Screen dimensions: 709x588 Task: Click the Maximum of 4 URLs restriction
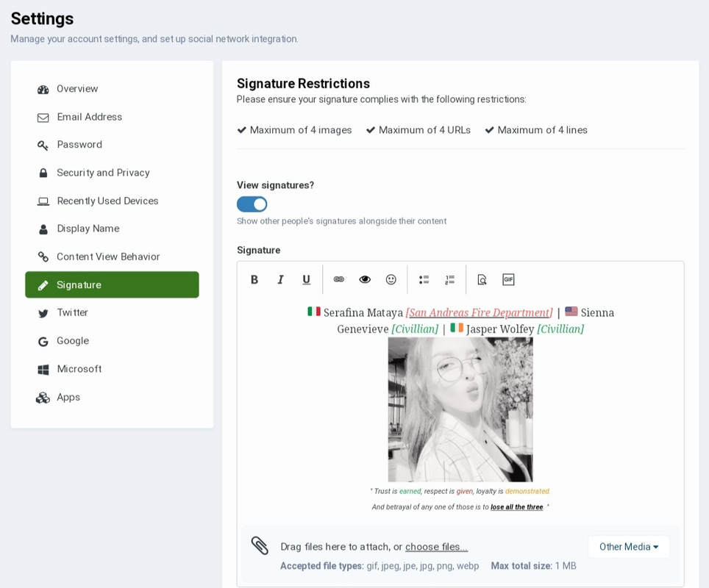(x=418, y=130)
